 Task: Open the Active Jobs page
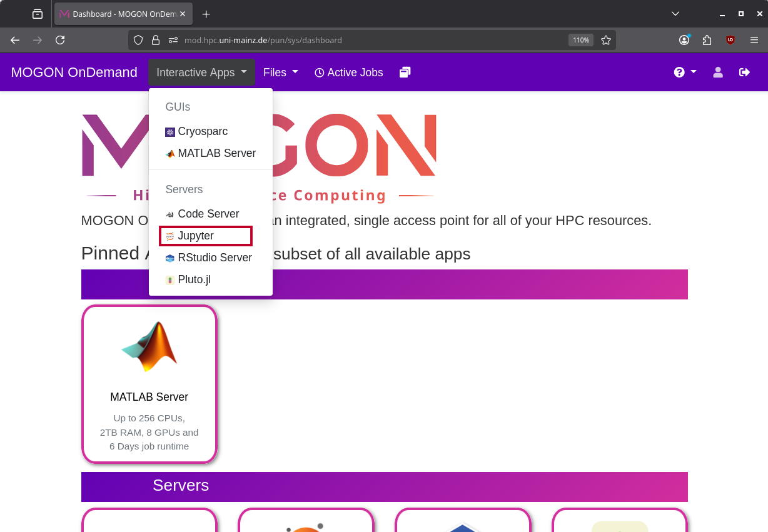(348, 73)
